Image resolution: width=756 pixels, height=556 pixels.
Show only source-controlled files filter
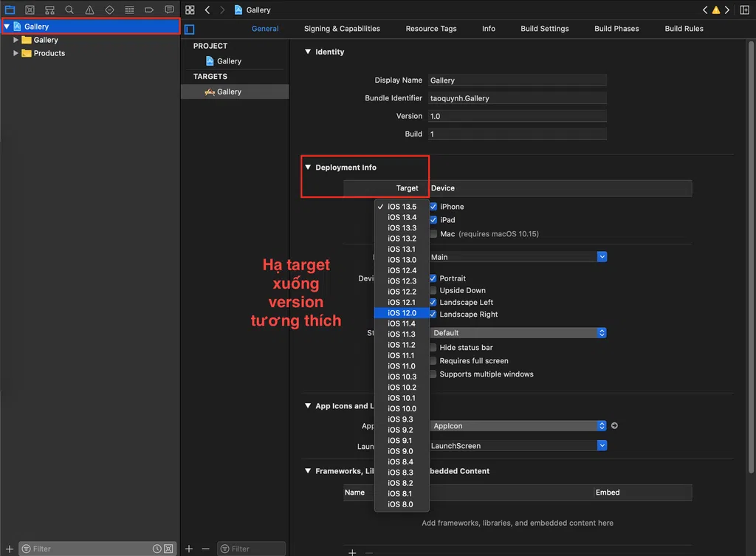click(168, 549)
